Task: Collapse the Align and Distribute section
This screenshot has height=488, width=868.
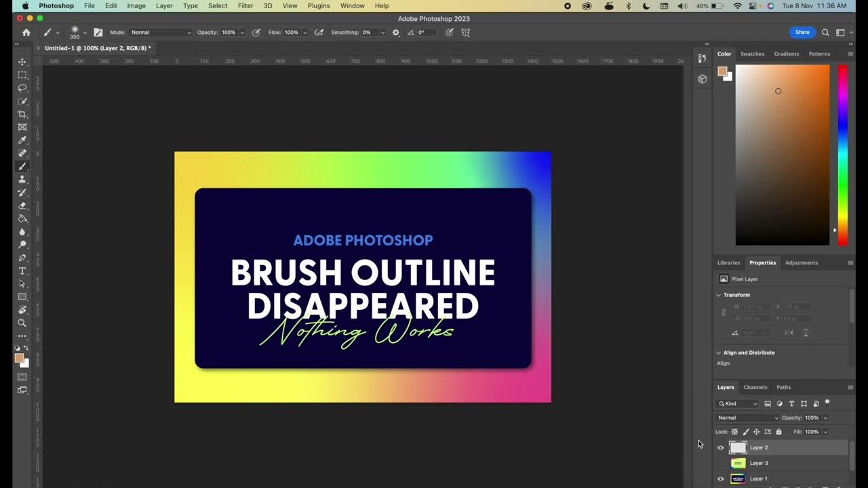Action: pos(719,352)
